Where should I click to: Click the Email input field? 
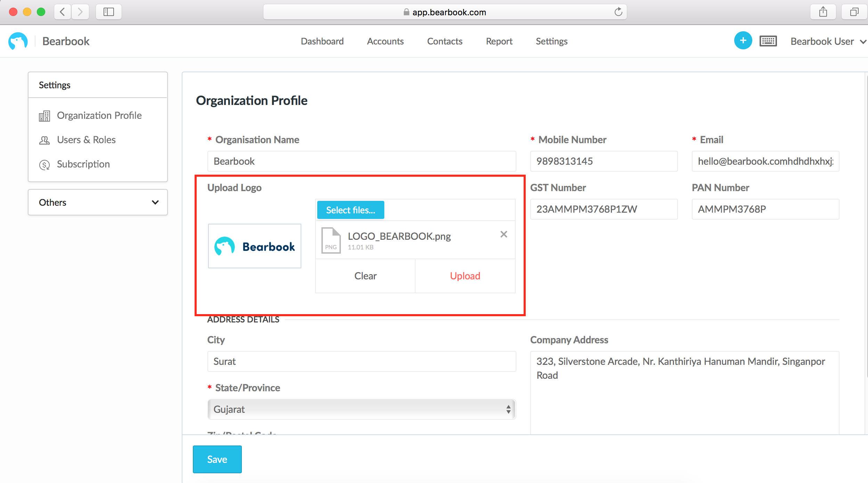(x=765, y=161)
